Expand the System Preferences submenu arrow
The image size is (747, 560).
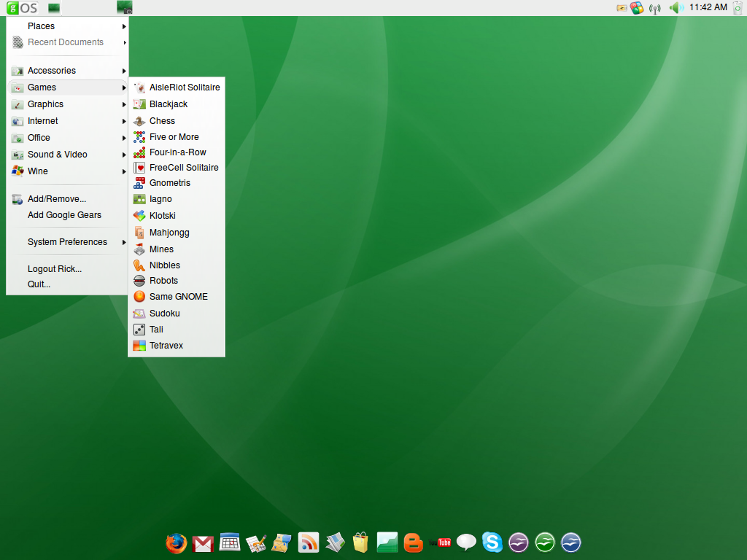point(124,242)
